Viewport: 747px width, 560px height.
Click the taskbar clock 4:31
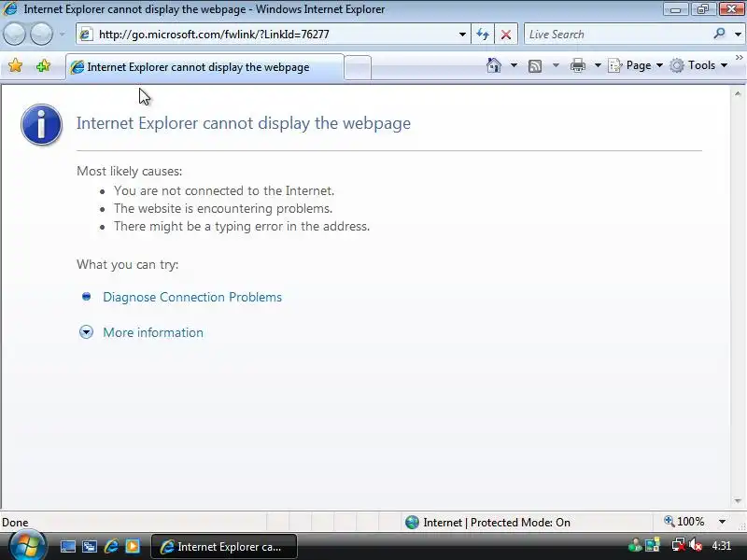point(721,545)
